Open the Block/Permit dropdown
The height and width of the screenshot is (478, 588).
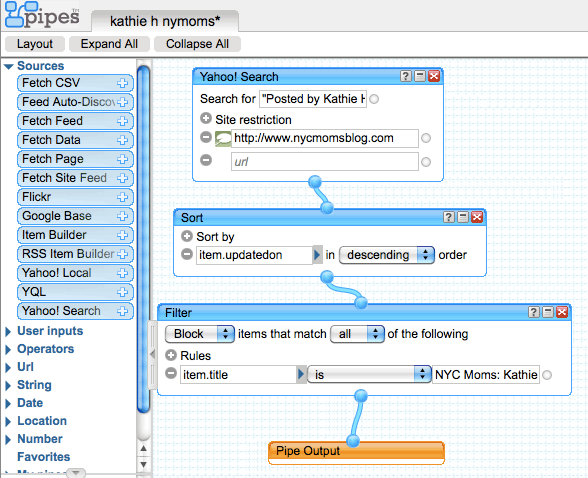point(200,334)
